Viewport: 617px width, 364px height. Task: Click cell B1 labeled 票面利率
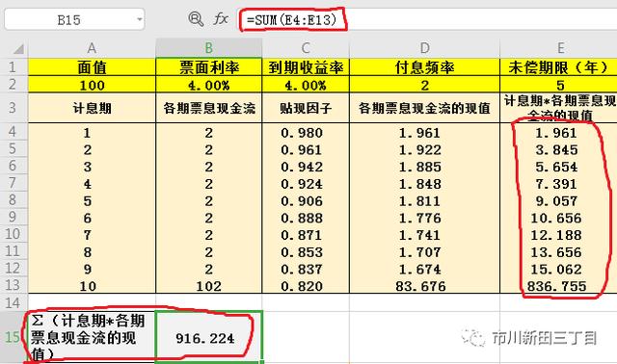click(x=209, y=67)
